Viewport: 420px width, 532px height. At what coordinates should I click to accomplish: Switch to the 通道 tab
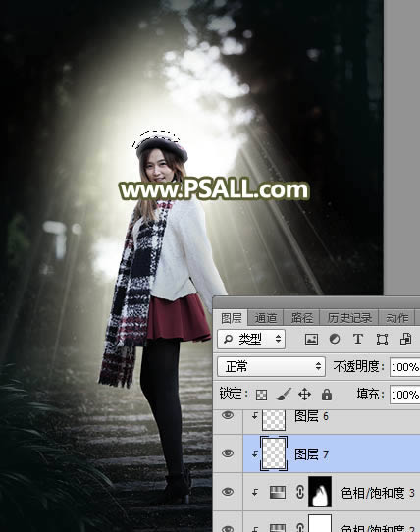(265, 318)
